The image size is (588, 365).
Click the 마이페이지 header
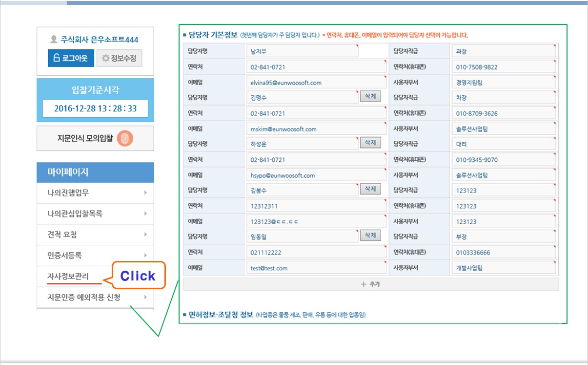click(95, 172)
